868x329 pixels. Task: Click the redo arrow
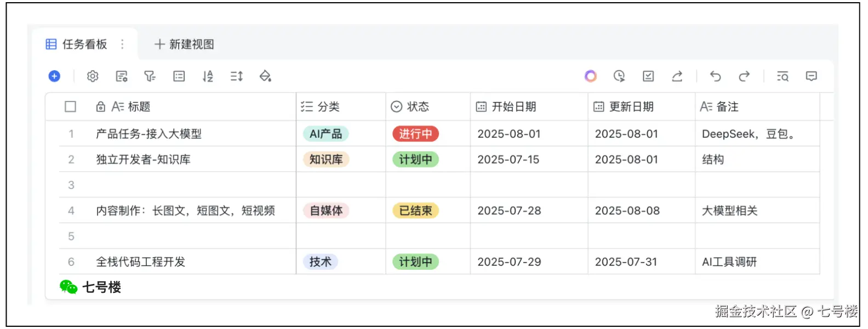[744, 76]
